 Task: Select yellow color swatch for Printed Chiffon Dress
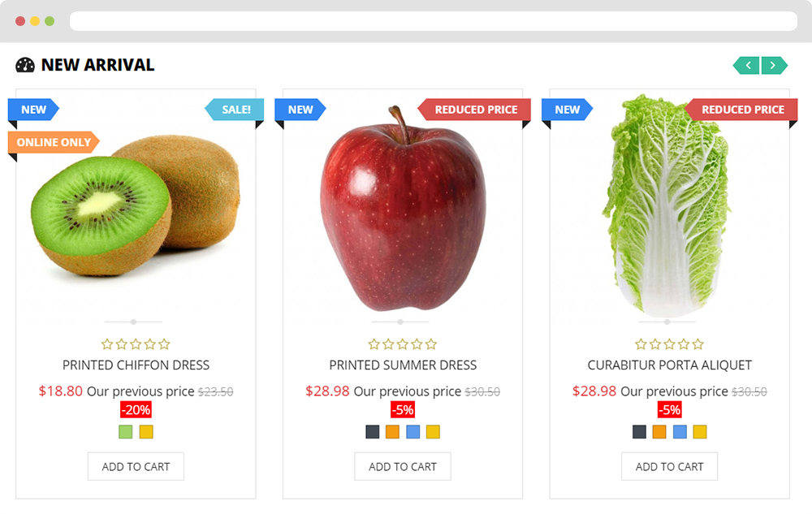pos(146,432)
